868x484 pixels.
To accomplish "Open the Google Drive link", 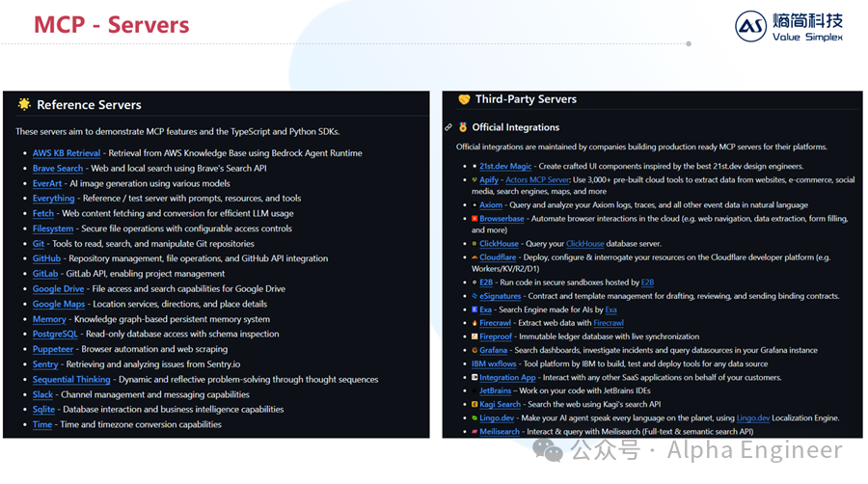I will 58,288.
